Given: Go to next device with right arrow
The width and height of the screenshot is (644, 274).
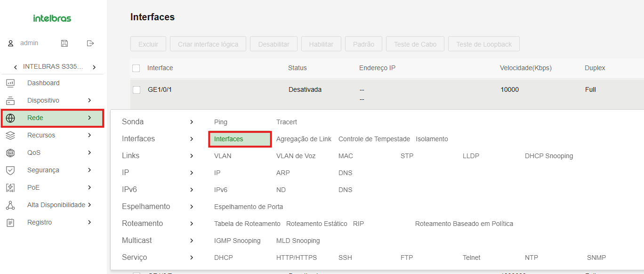Looking at the screenshot, I should 94,67.
